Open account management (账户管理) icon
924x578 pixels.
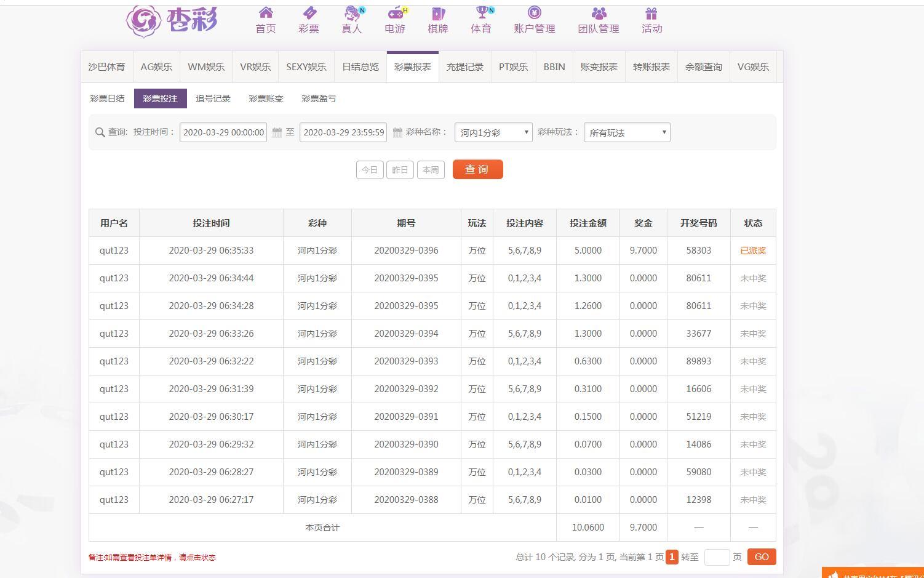(535, 13)
